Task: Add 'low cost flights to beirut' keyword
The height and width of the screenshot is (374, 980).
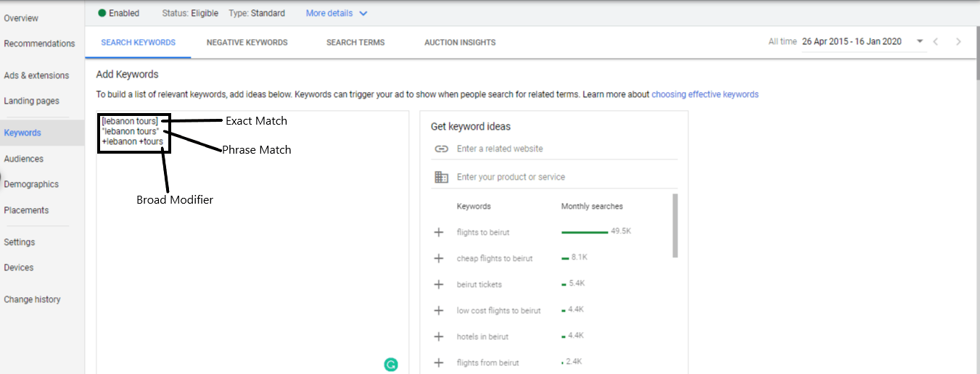Action: [438, 310]
